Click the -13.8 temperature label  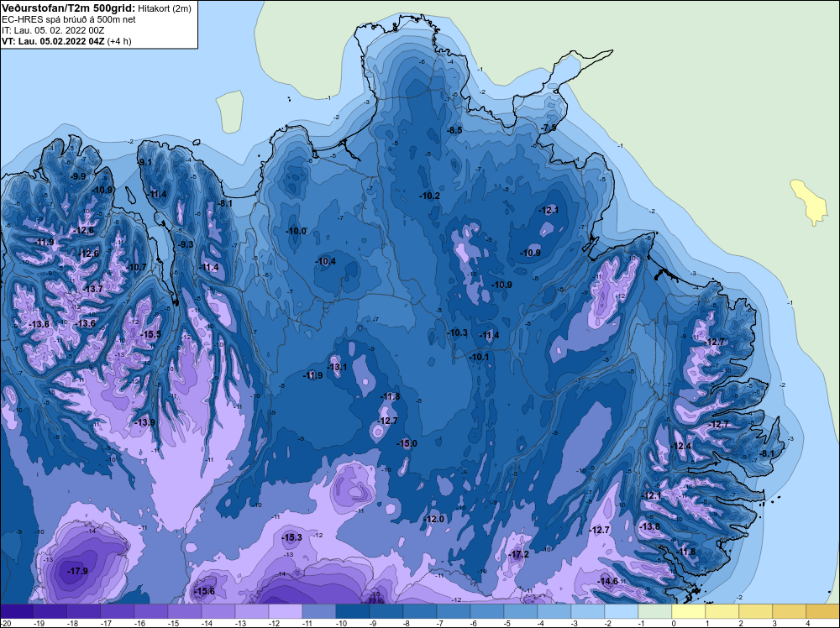[x=650, y=526]
